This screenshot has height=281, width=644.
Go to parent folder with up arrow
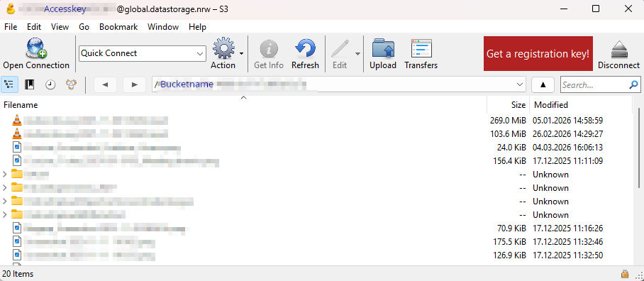pos(543,85)
